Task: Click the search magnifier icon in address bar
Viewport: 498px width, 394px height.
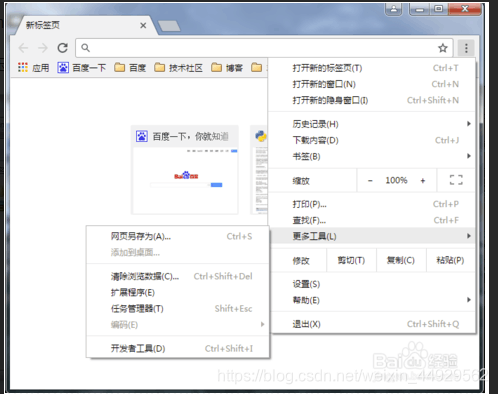Action: [85, 48]
